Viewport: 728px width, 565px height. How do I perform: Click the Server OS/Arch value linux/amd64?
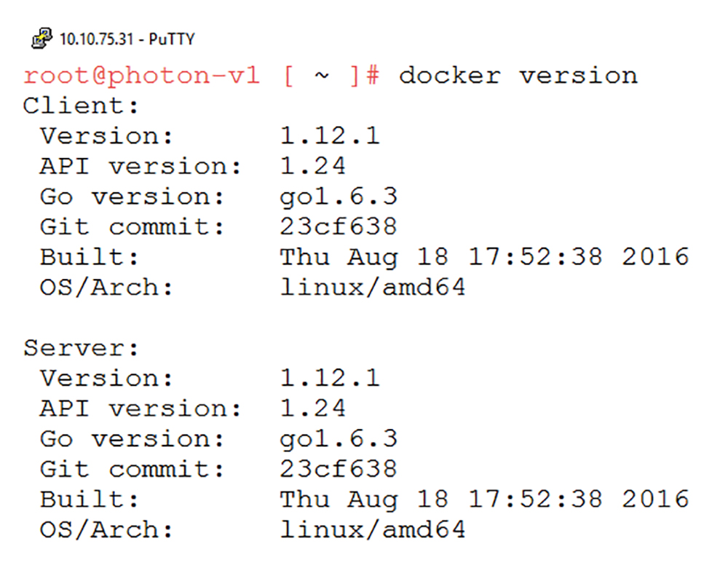coord(372,529)
